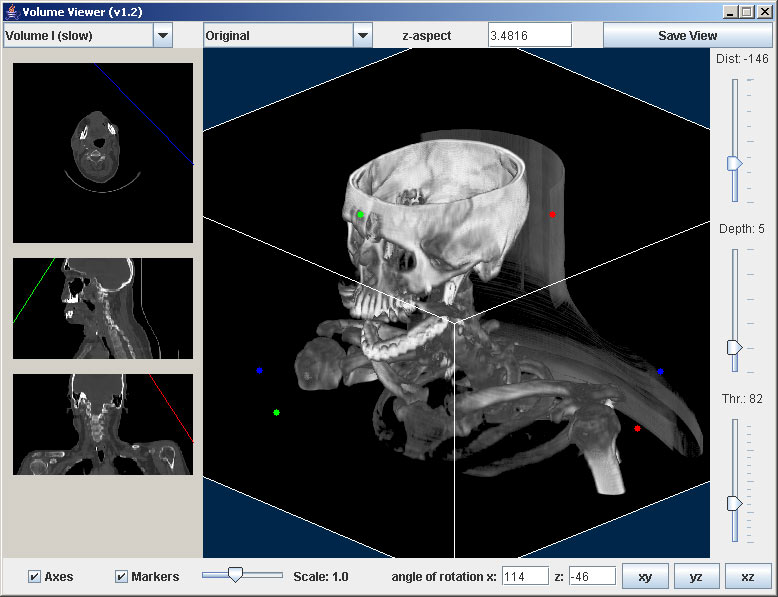This screenshot has width=778, height=597.
Task: Switch to the xz view
Action: (748, 577)
